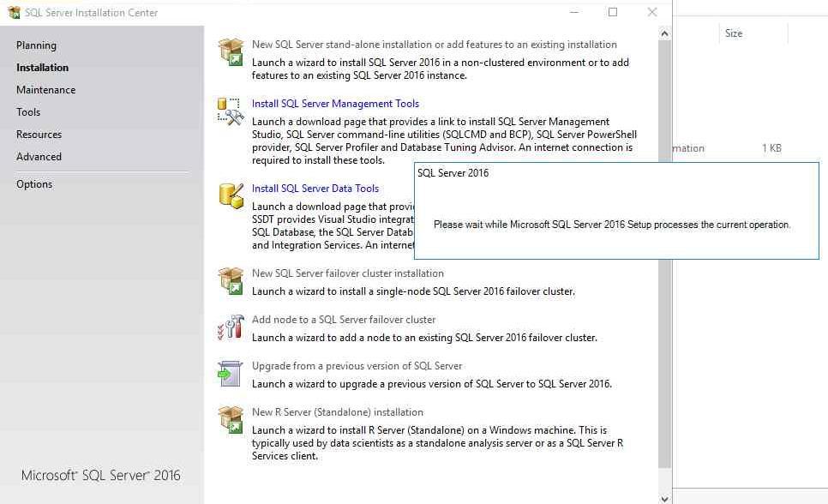This screenshot has width=828, height=504.
Task: Click the Management Tools wrench icon
Action: tap(231, 111)
